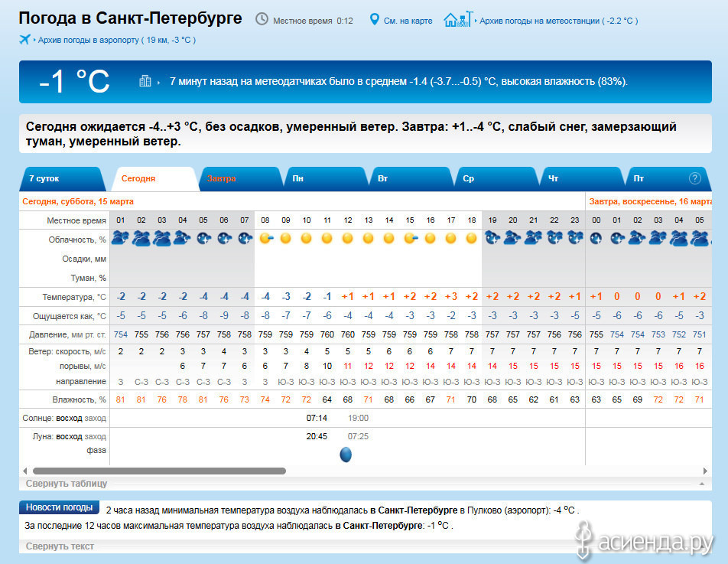Click tomorrow's cloudiness icon for hour 02
Viewport: 728px width, 564px height.
637,238
